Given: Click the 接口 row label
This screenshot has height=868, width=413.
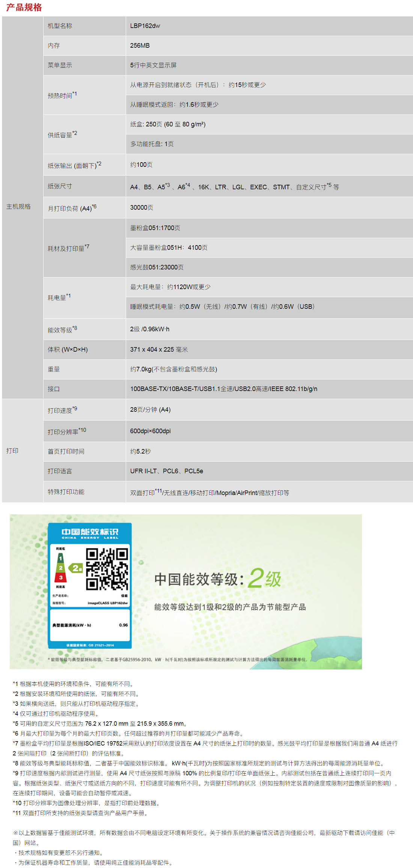Looking at the screenshot, I should (x=53, y=389).
